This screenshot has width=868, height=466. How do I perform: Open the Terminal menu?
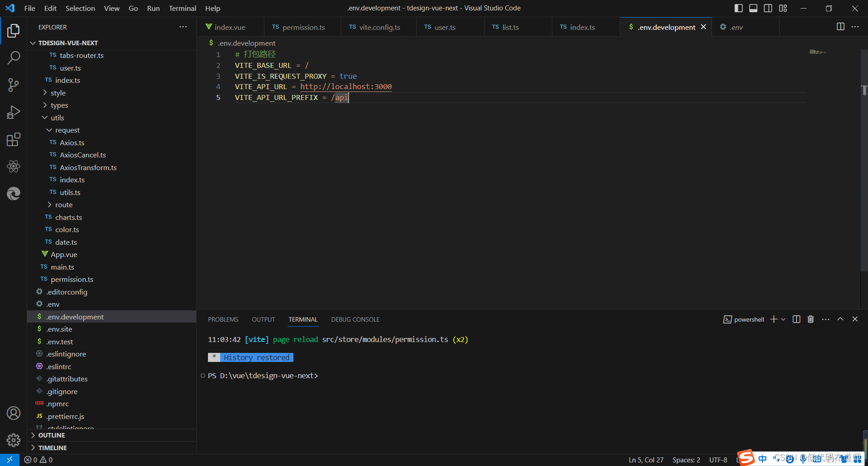[x=183, y=8]
